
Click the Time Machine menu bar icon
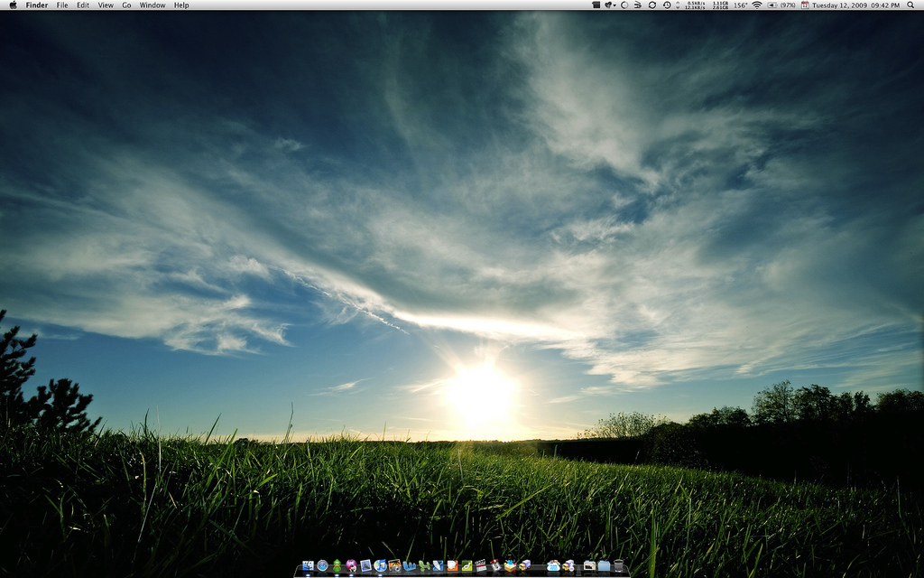coord(667,5)
